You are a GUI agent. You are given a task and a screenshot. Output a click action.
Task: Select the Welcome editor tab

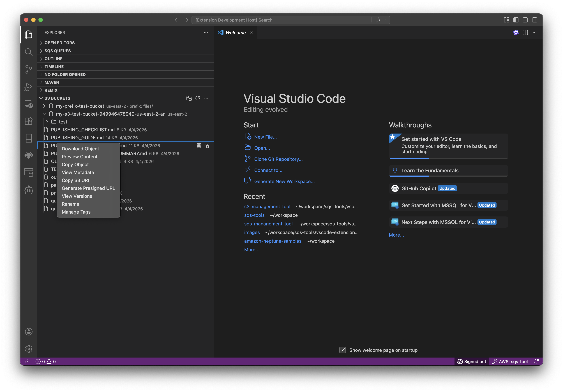pos(236,33)
